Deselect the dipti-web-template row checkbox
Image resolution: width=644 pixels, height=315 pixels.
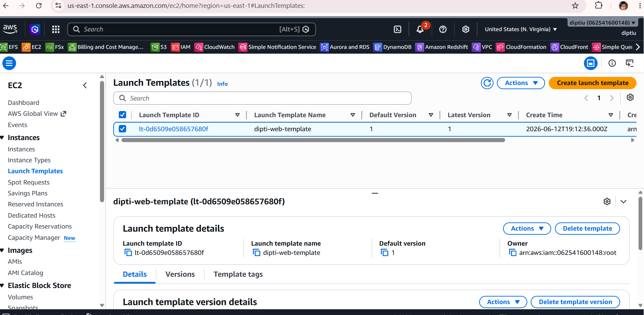pos(123,129)
